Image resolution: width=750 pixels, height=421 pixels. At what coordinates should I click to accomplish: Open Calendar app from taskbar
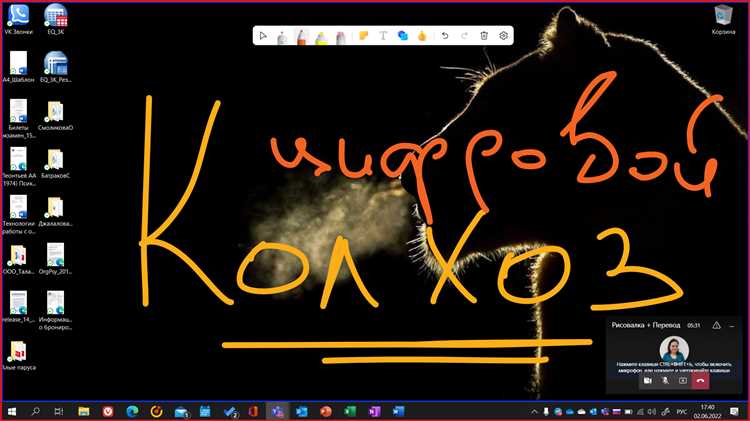205,411
